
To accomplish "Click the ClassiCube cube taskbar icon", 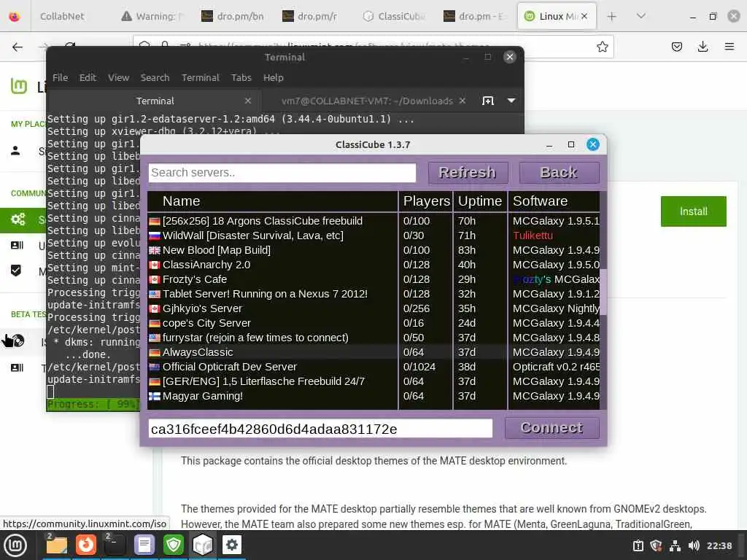I will 203,545.
